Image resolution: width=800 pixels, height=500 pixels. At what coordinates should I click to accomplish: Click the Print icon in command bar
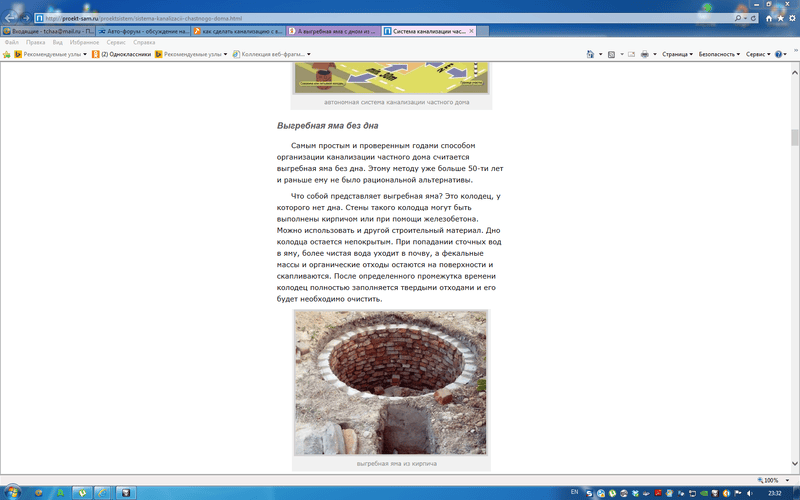tap(643, 54)
